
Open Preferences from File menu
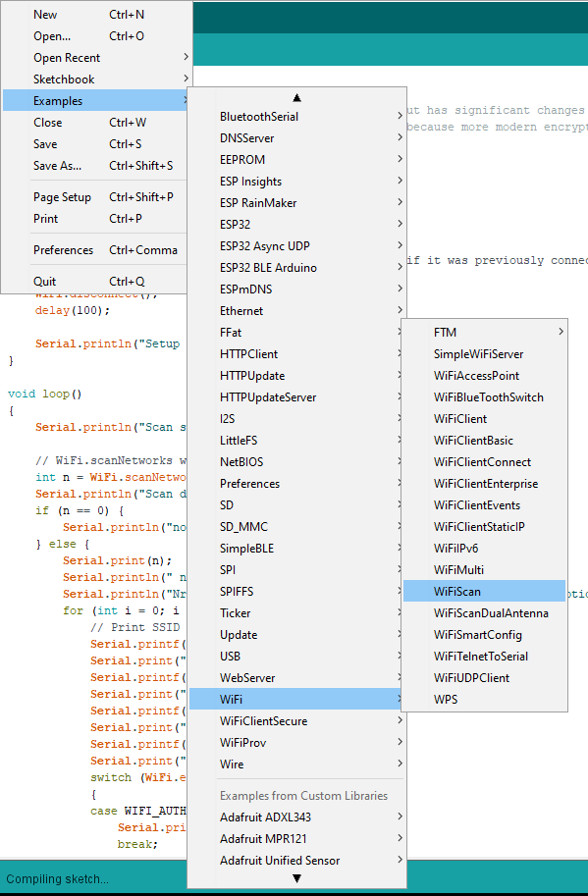[x=95, y=250]
